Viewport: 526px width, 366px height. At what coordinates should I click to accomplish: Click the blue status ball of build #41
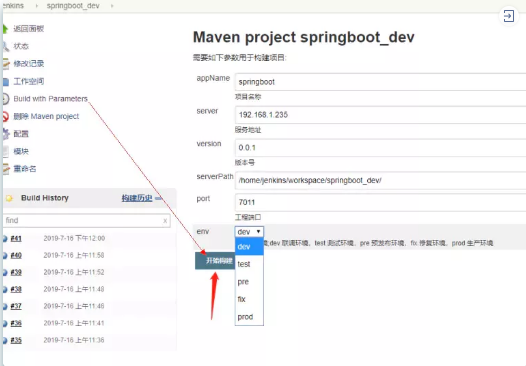(x=5, y=239)
